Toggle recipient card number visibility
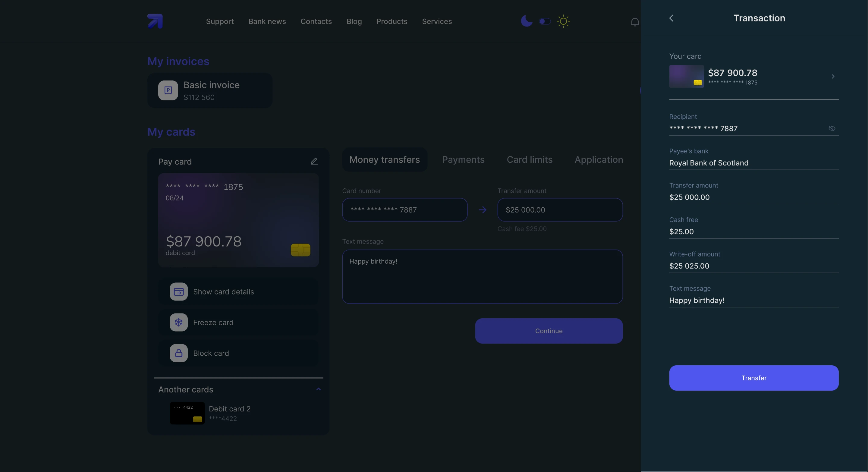The height and width of the screenshot is (472, 868). pos(832,128)
